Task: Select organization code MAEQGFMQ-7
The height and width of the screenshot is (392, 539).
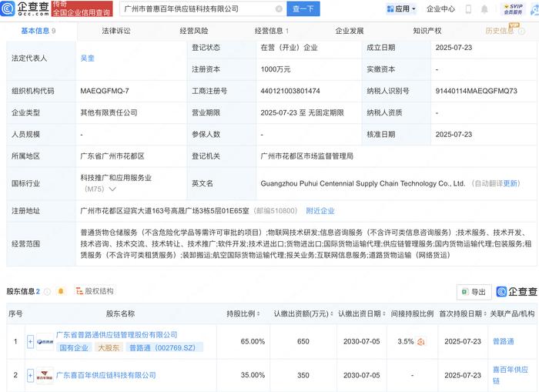Action: pyautogui.click(x=105, y=91)
